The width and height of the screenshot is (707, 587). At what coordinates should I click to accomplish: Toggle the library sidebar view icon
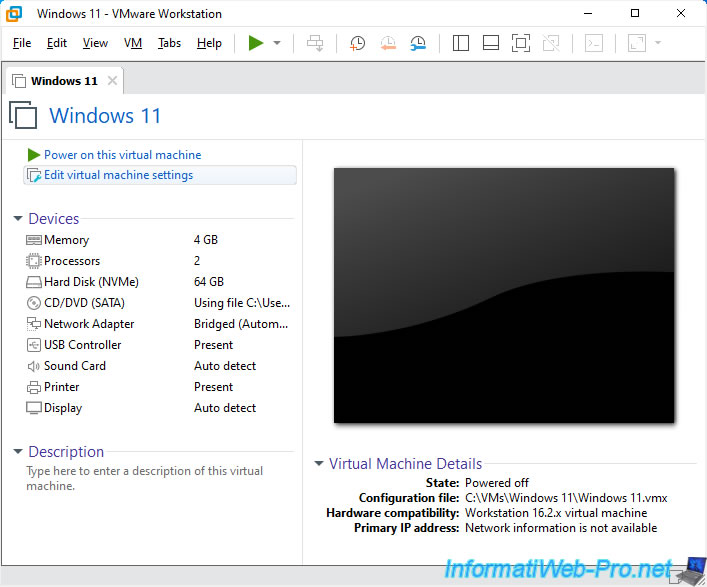tap(461, 43)
